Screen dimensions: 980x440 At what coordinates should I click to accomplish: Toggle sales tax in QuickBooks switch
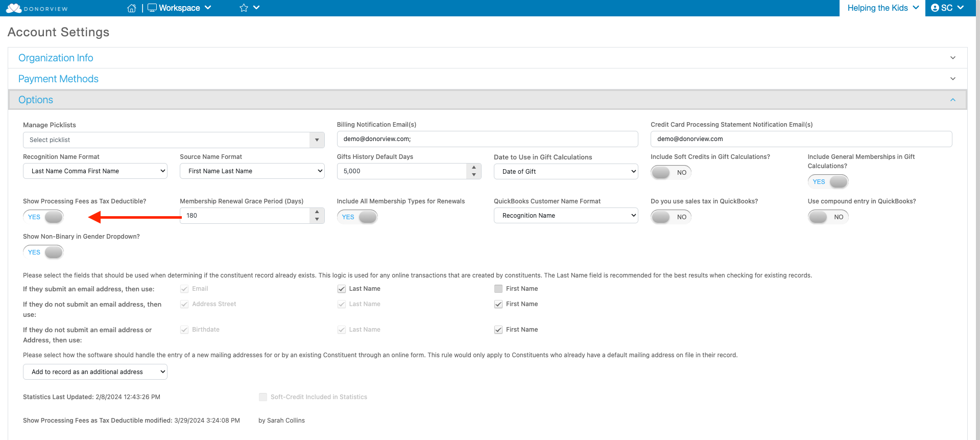[x=671, y=217]
